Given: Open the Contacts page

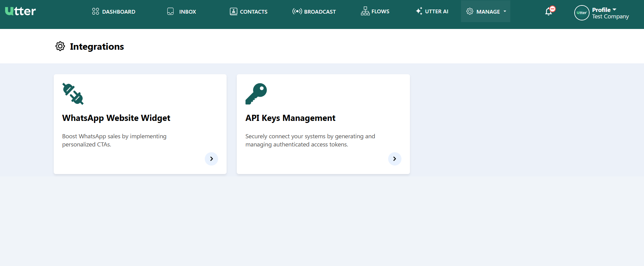Looking at the screenshot, I should (249, 12).
